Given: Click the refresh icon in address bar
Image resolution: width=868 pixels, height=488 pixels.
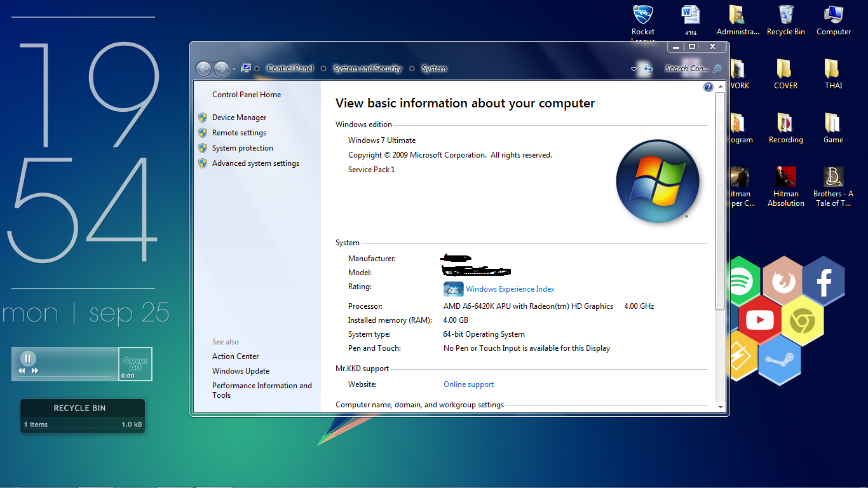Looking at the screenshot, I should [648, 69].
